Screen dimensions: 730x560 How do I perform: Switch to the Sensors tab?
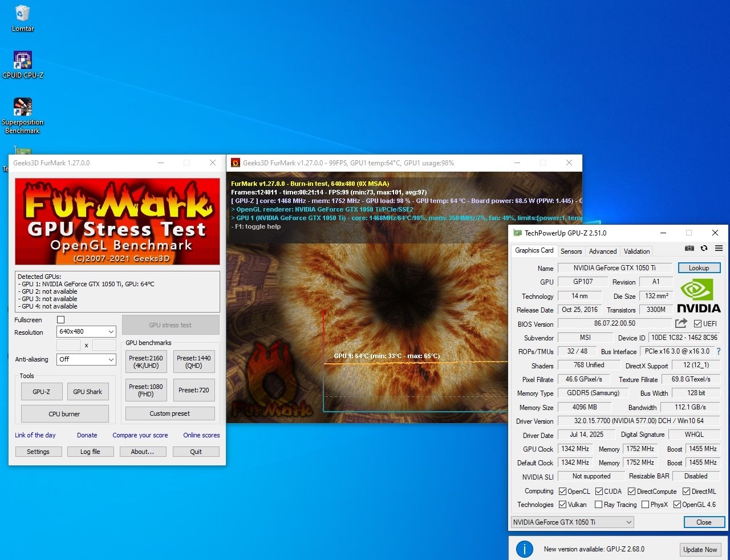(571, 251)
